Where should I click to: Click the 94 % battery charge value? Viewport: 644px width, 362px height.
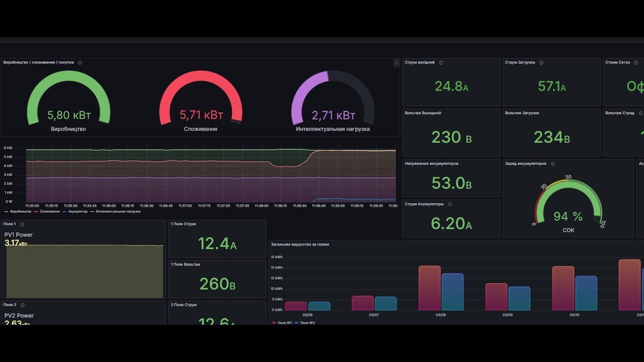pyautogui.click(x=568, y=217)
